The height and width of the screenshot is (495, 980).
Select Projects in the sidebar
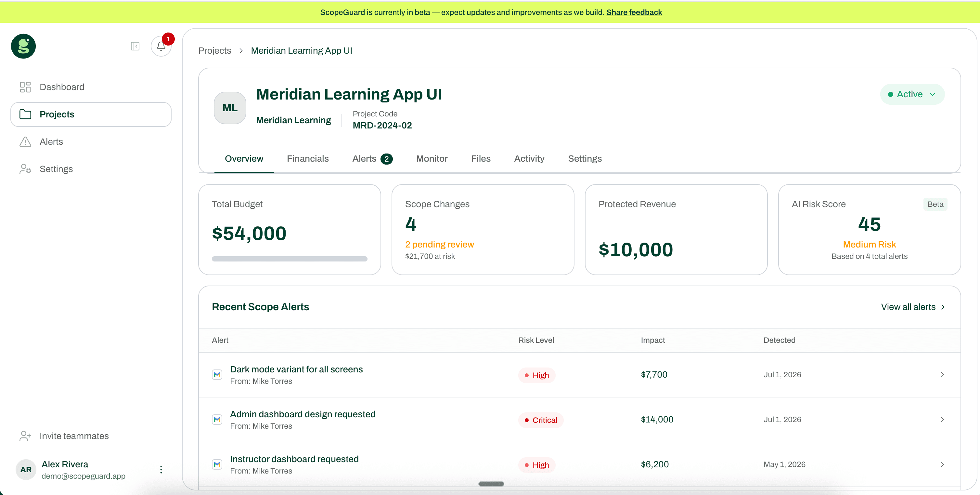click(x=91, y=114)
